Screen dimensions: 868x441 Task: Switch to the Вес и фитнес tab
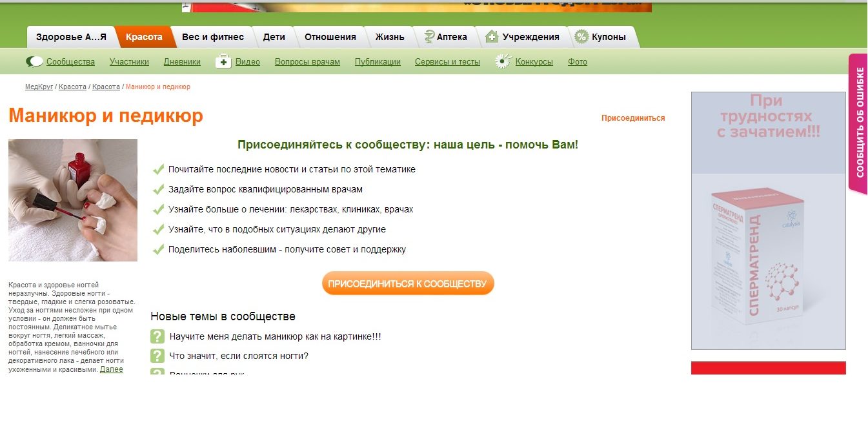tap(213, 37)
